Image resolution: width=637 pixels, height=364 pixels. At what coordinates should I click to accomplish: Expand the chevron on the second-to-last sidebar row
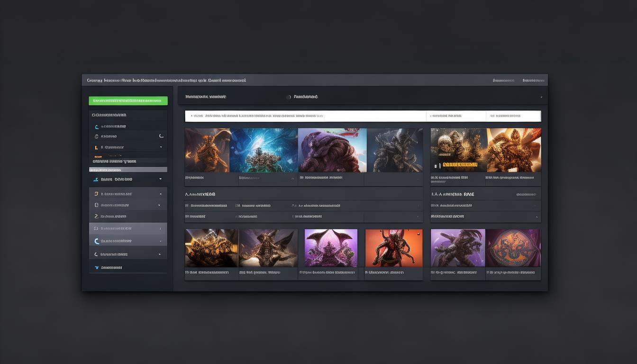point(159,255)
